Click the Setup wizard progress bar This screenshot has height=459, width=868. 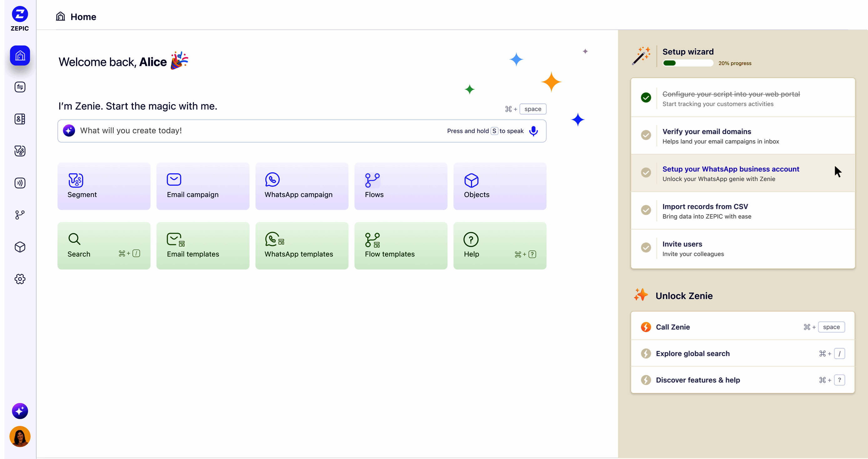[x=687, y=63]
